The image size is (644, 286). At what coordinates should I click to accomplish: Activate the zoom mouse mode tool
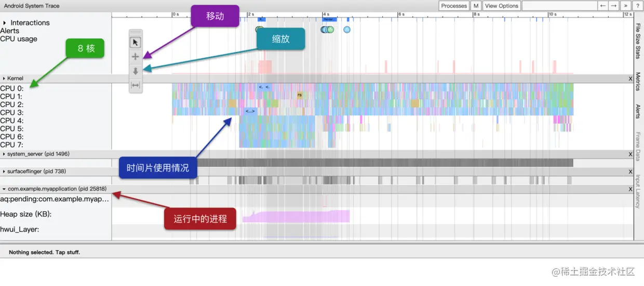tap(136, 71)
